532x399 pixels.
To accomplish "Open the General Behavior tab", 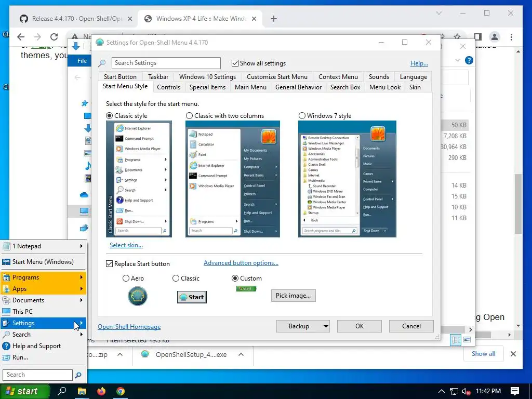I will pos(298,87).
